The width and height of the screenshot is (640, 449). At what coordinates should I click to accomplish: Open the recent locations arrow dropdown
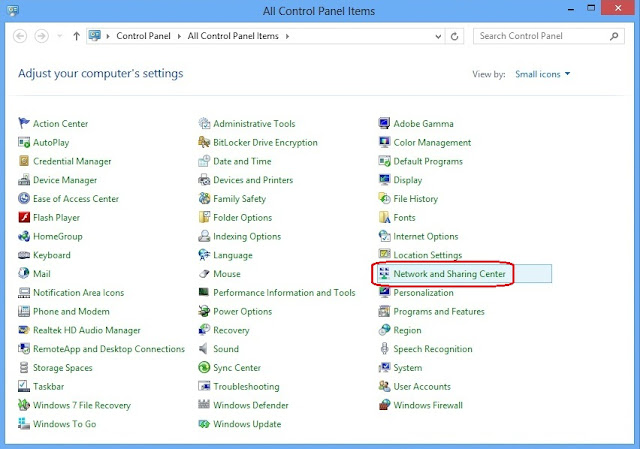60,36
